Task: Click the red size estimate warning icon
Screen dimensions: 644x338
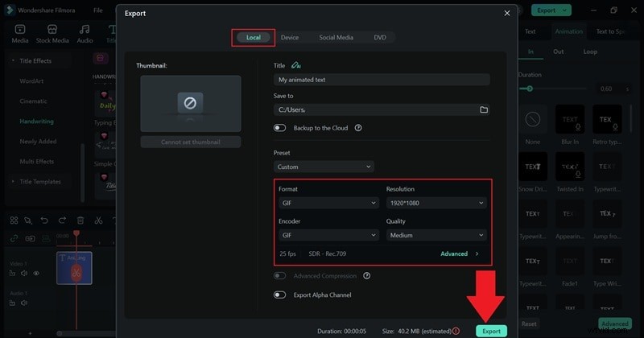Action: click(x=456, y=331)
